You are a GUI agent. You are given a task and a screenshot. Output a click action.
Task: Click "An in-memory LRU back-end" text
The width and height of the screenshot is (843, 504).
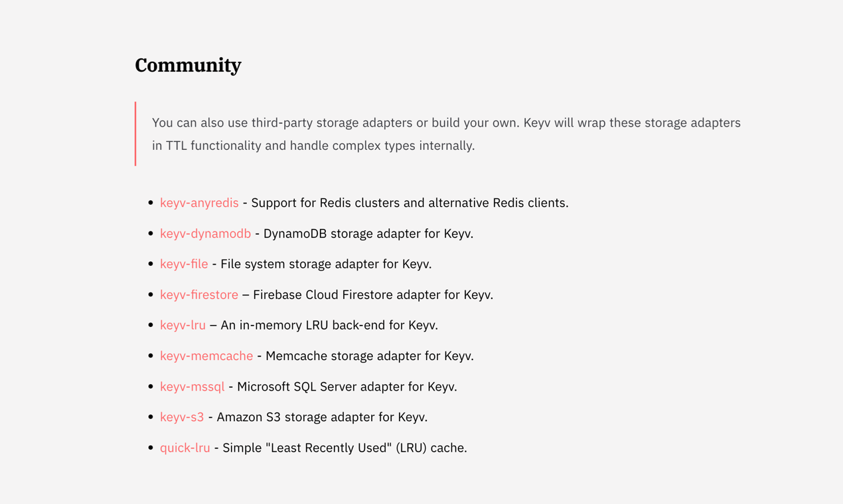(329, 325)
